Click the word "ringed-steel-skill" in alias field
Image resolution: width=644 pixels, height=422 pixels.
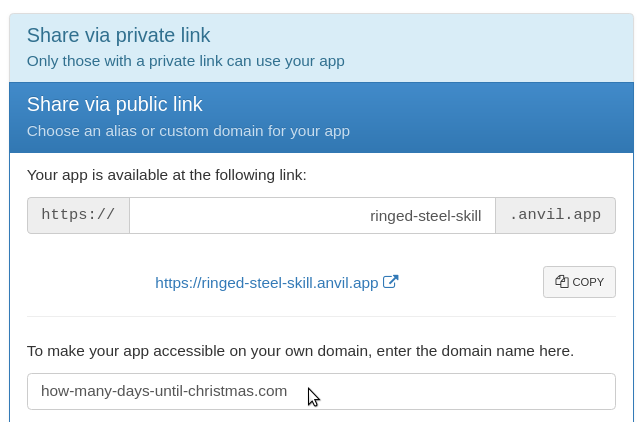pos(425,216)
